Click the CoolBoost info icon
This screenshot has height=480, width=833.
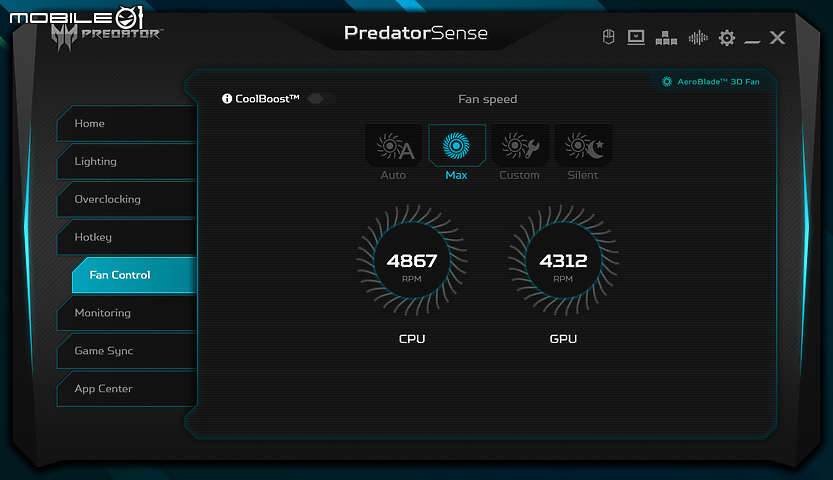coord(227,99)
